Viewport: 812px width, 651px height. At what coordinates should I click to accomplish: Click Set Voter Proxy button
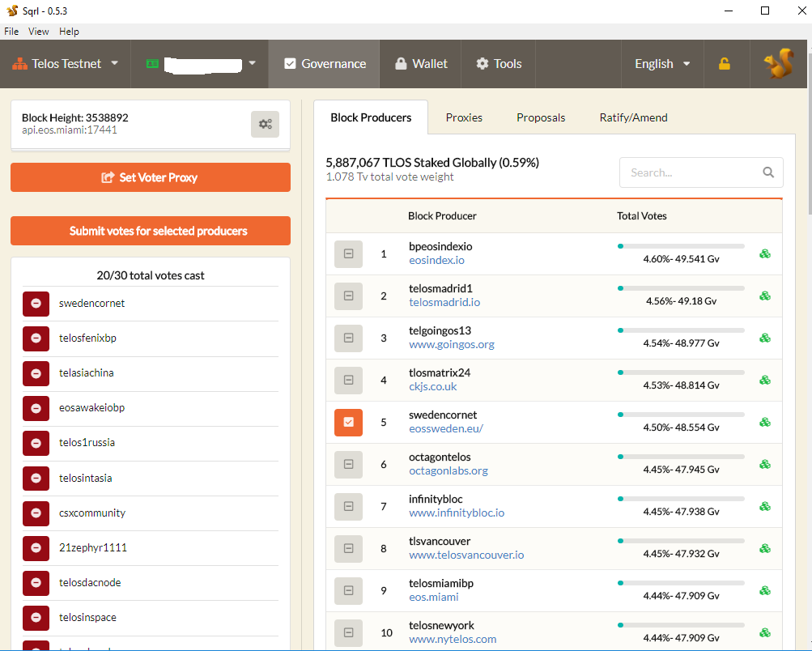(151, 177)
